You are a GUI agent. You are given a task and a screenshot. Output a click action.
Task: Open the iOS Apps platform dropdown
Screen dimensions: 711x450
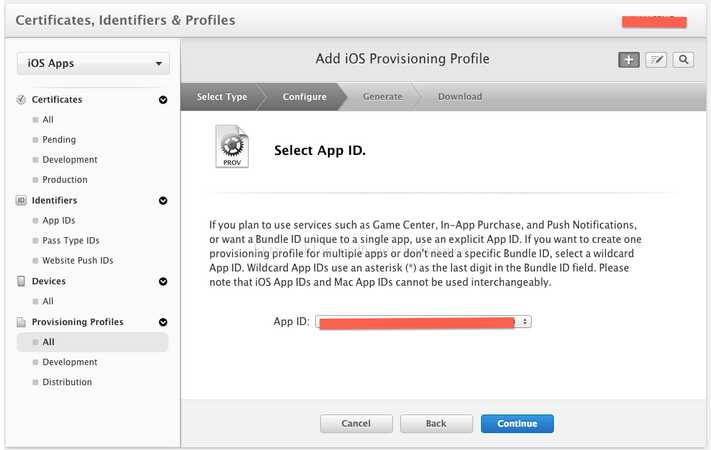coord(93,63)
